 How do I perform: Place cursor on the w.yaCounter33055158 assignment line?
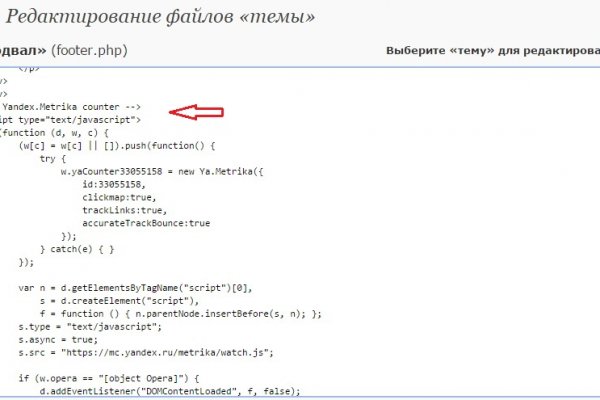pyautogui.click(x=158, y=171)
